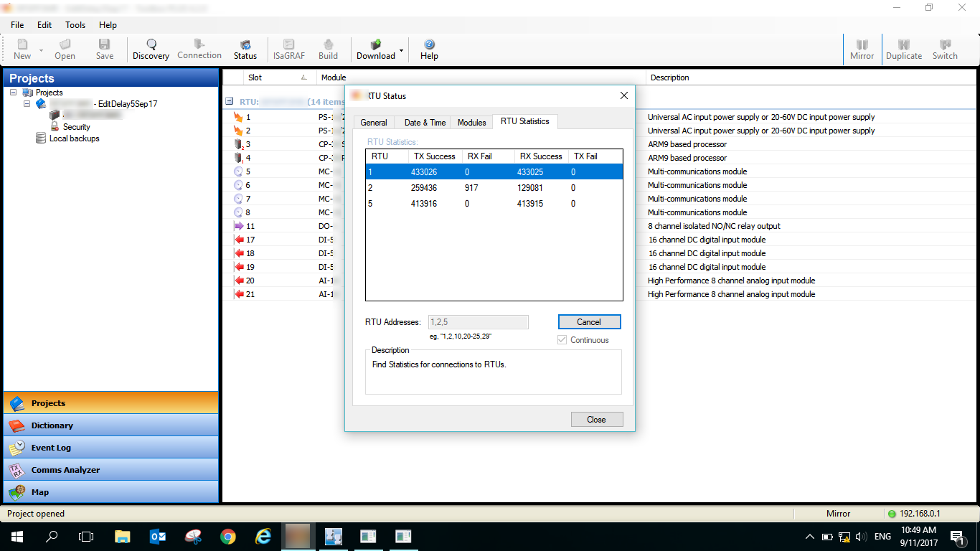Select the RTU Statistics tab
980x551 pixels.
(524, 121)
